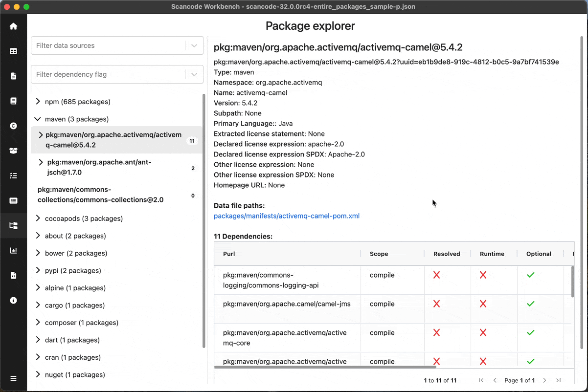The width and height of the screenshot is (588, 392).
Task: Click Optional green check for camel-jms row
Action: coord(530,304)
